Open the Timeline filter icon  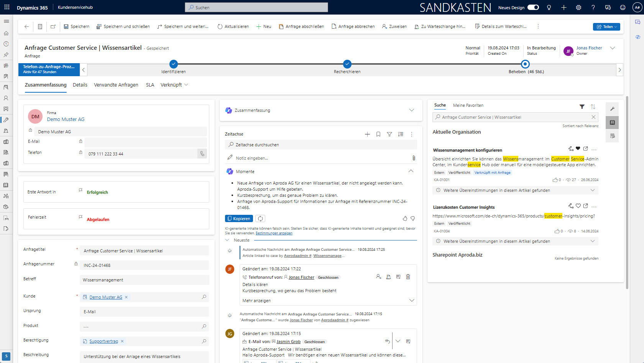389,134
